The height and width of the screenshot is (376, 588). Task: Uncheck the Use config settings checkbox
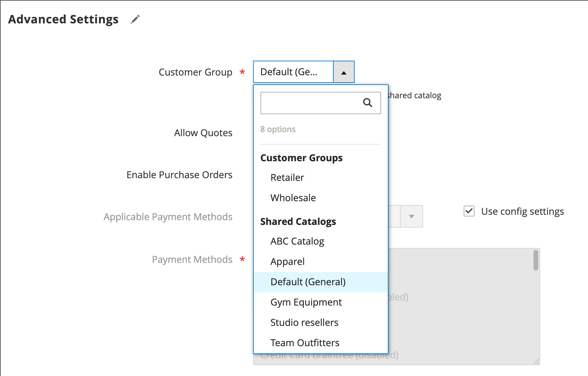click(469, 211)
